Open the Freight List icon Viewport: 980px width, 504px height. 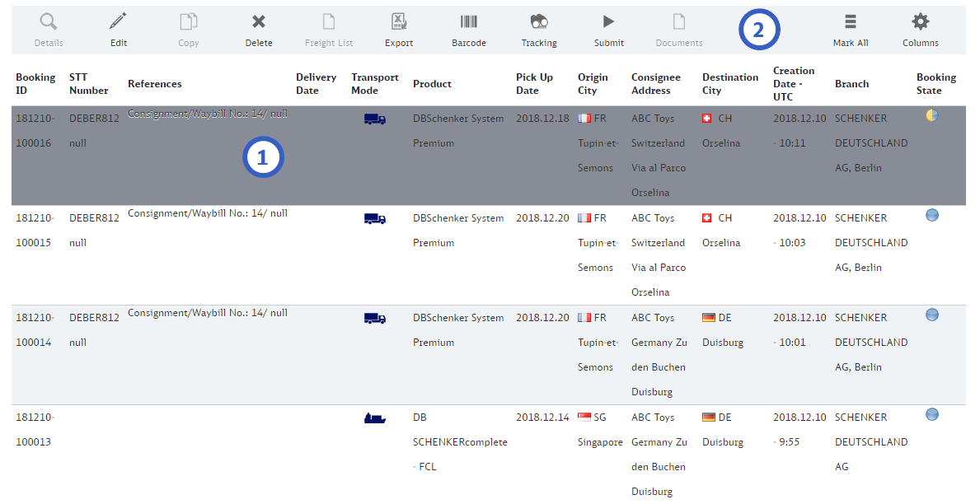(328, 22)
